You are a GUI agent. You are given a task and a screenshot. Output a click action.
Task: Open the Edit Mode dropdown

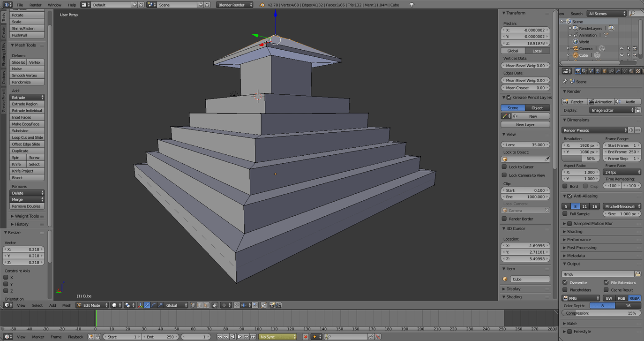coord(92,305)
